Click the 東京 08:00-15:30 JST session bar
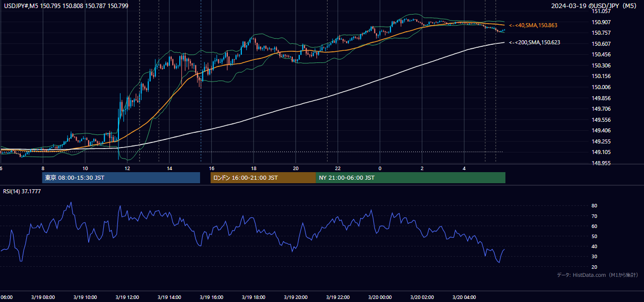 121,178
